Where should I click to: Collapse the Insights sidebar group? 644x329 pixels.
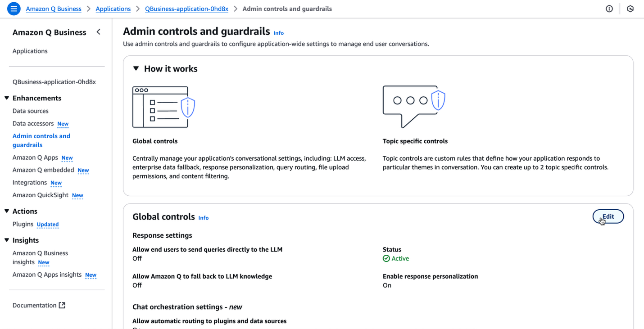[7, 240]
